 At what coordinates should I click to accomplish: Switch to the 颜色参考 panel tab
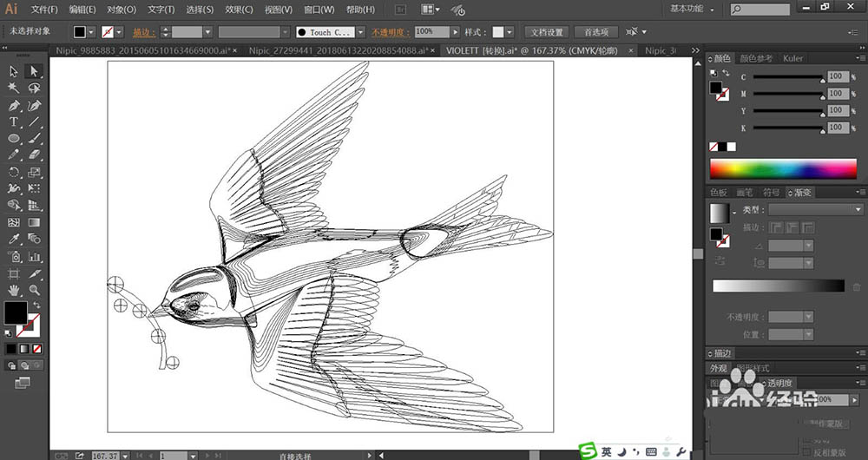[756, 58]
